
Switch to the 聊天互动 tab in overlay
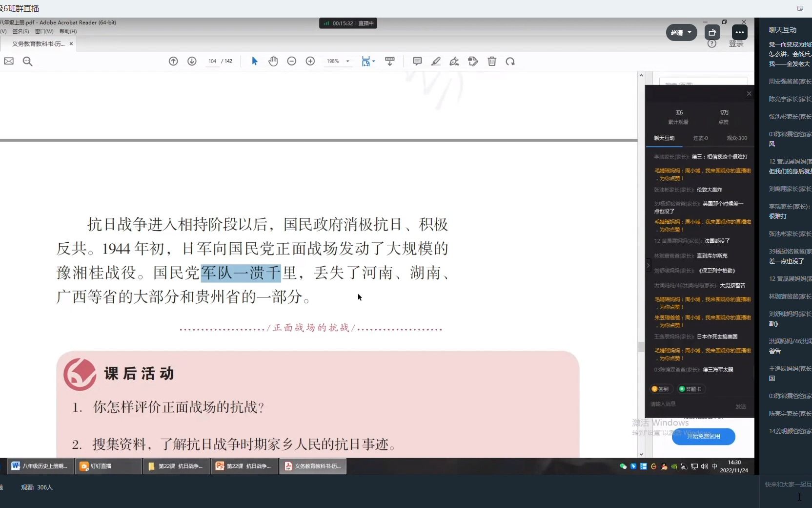[664, 138]
